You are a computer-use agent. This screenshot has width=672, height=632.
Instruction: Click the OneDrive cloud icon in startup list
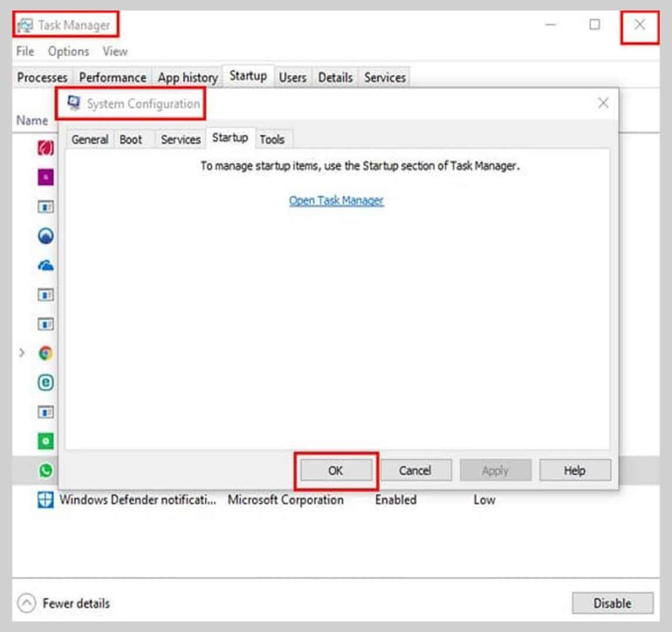[45, 265]
